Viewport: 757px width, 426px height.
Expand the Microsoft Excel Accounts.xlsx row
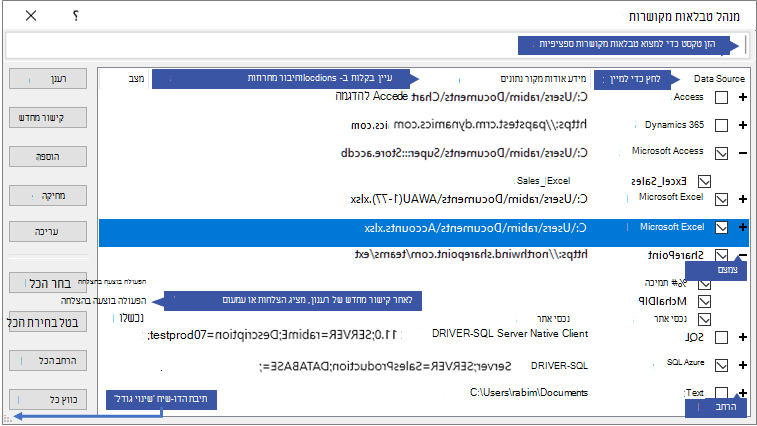click(743, 227)
